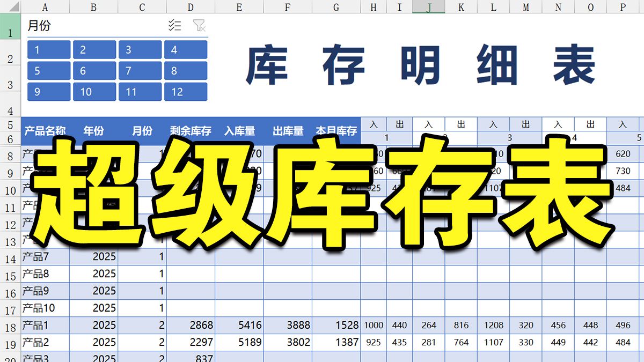Select the cell containing 产品7
Screen dimensions: 644x362
tap(45, 258)
